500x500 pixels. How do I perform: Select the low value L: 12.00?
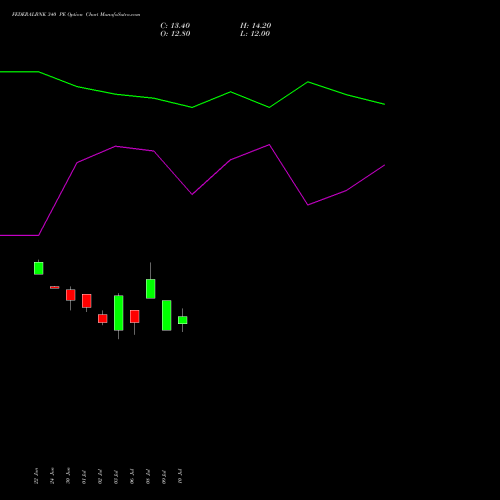coord(255,34)
